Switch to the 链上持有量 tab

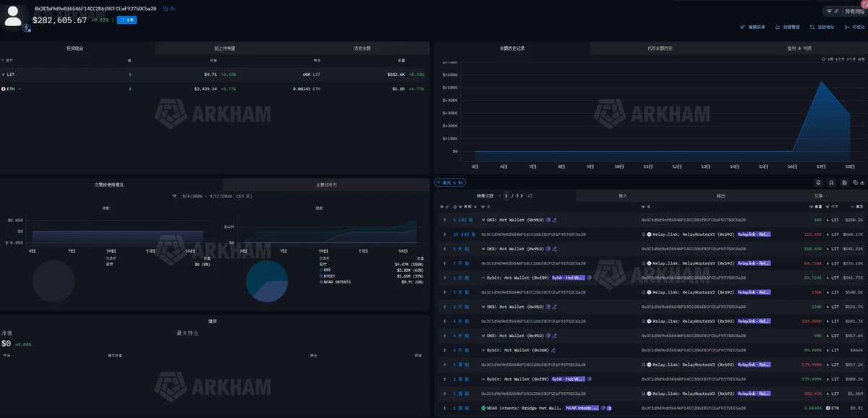click(224, 48)
